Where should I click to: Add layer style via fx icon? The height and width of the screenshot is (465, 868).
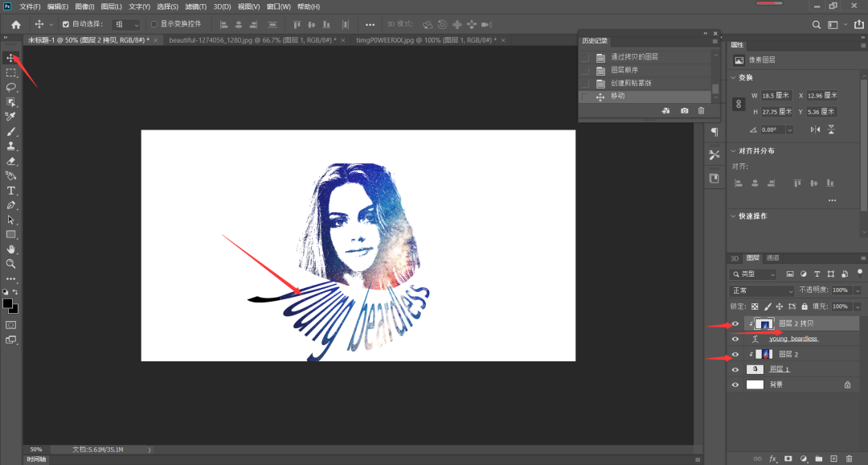click(773, 459)
